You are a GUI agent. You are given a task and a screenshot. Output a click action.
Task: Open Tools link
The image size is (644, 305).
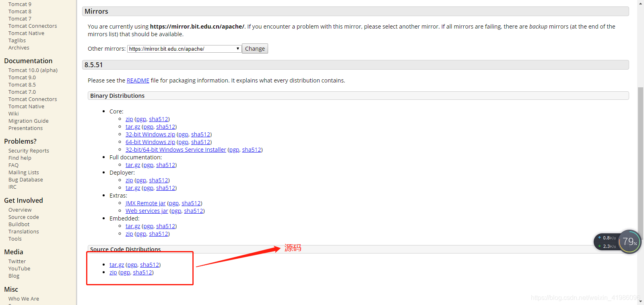point(15,239)
